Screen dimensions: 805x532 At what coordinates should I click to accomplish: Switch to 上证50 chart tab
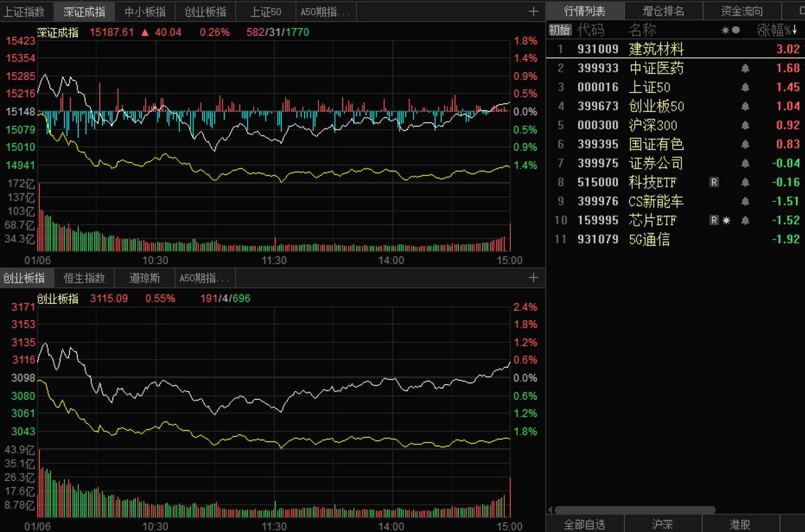click(265, 11)
